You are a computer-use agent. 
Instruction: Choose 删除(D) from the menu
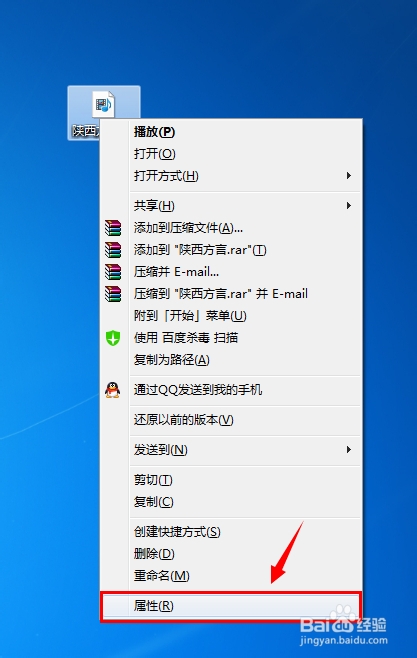point(154,554)
